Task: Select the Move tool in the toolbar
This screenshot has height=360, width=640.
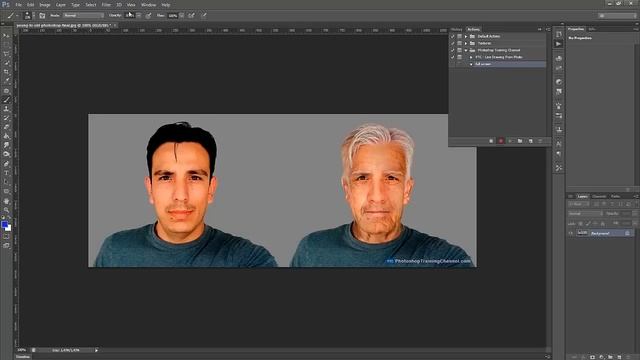Action: [7, 36]
